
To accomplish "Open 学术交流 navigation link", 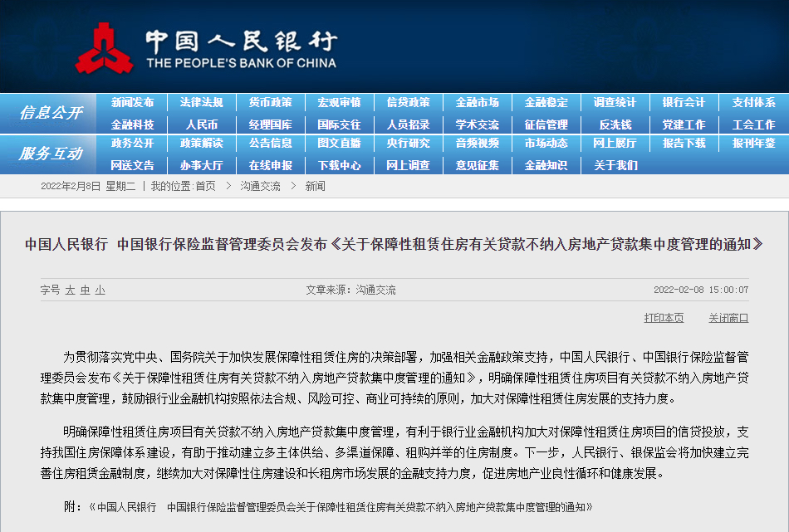I will (477, 124).
